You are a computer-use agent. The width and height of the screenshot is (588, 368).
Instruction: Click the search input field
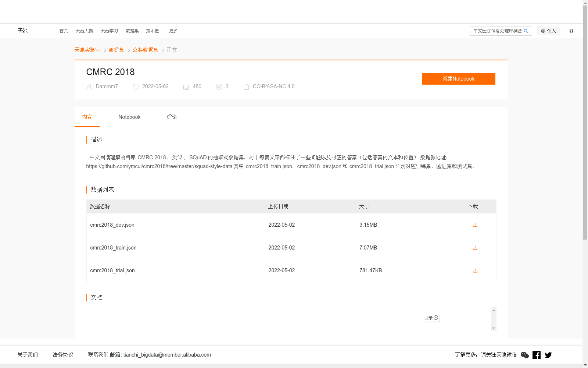[498, 31]
